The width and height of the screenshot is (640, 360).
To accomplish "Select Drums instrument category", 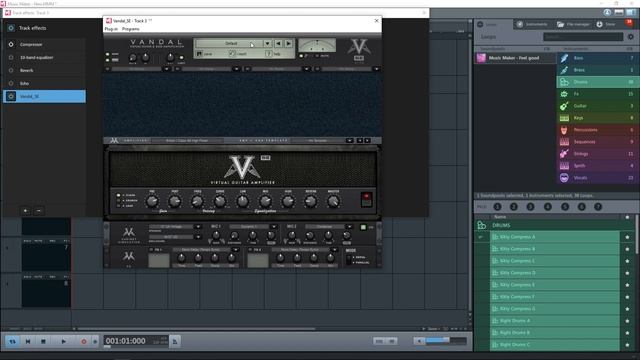I will pyautogui.click(x=597, y=82).
